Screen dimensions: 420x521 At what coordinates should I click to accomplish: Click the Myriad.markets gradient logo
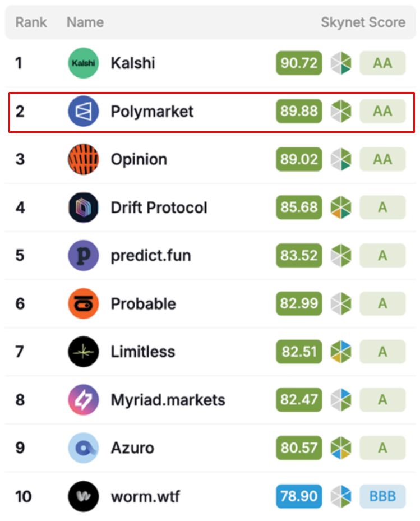coord(83,400)
